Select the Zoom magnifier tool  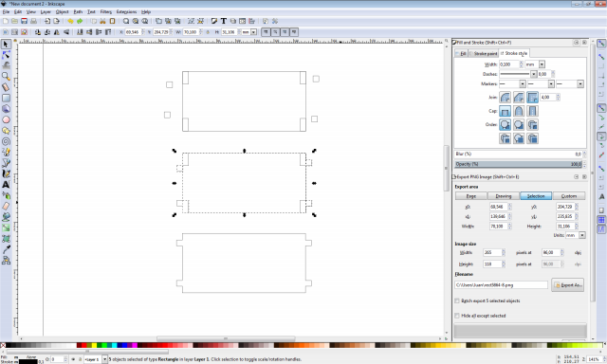[x=6, y=76]
